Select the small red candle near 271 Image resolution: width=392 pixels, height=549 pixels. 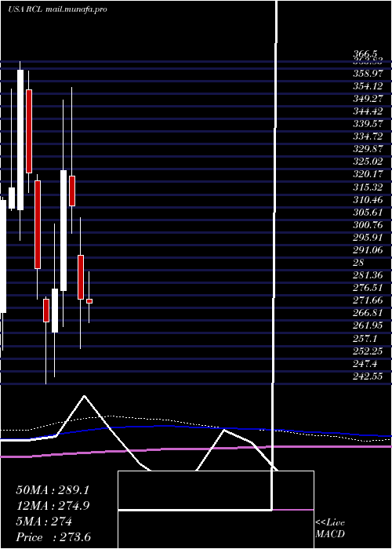coord(89,301)
